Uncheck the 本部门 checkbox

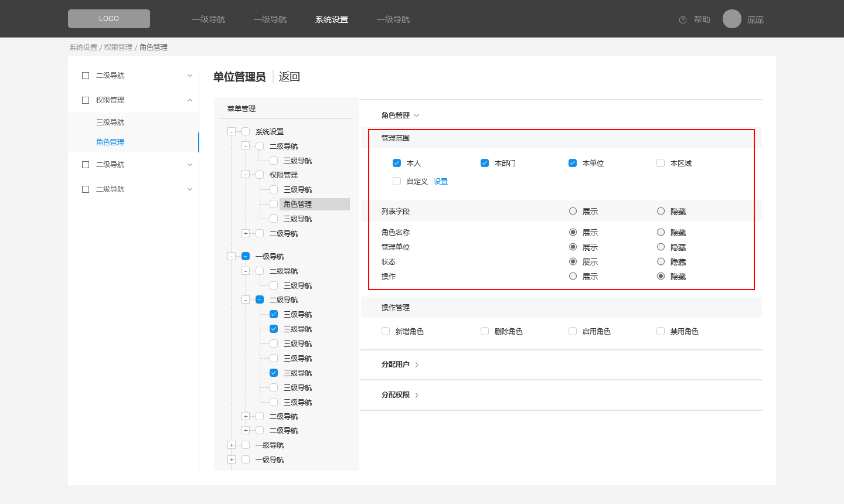(x=485, y=163)
